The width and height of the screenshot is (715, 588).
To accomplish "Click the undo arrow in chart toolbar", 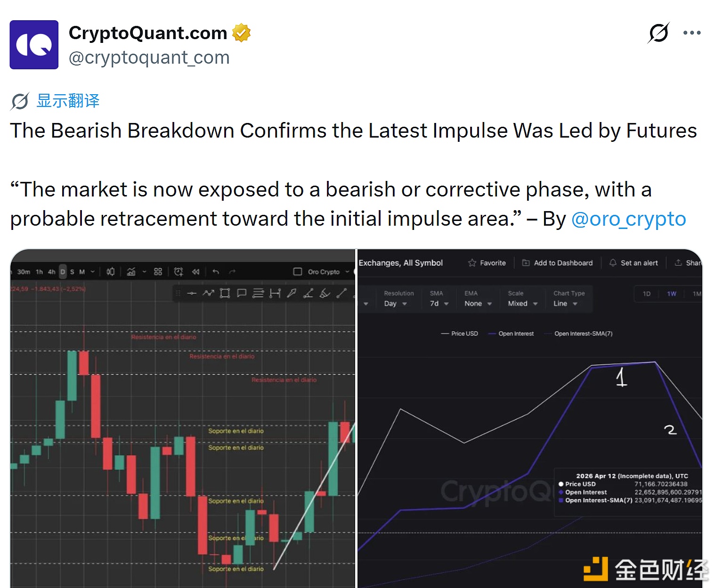I will pos(216,272).
